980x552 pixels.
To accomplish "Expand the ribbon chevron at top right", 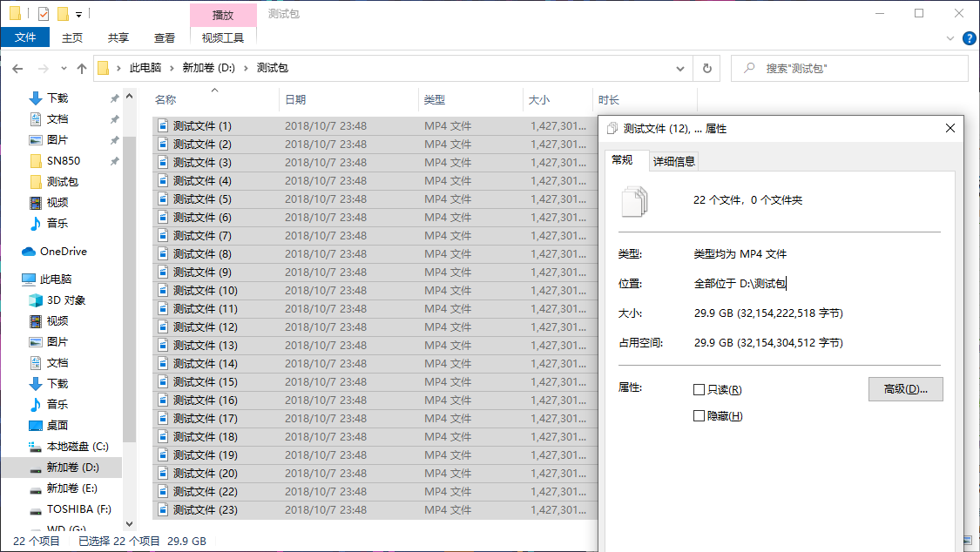I will click(950, 38).
